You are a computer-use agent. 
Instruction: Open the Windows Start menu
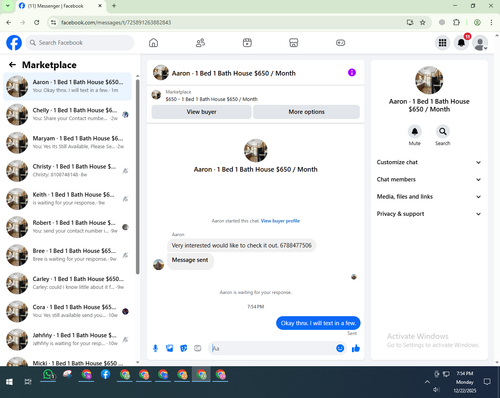coord(9,382)
